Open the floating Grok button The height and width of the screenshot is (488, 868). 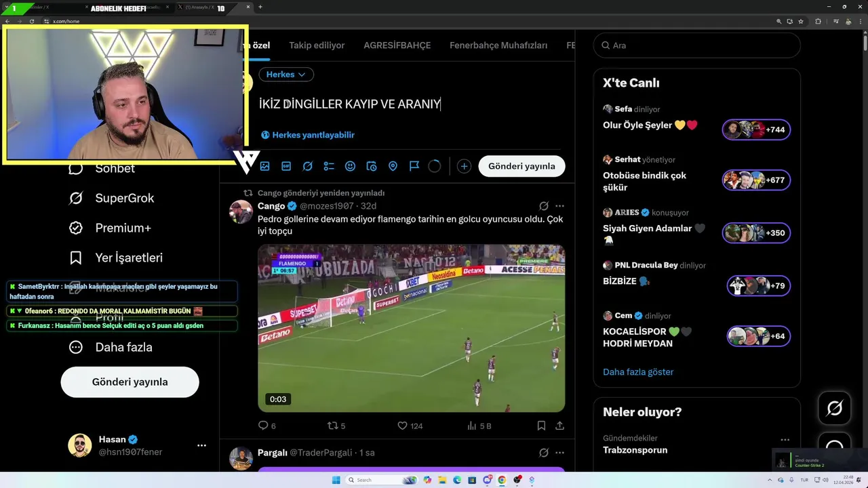834,408
